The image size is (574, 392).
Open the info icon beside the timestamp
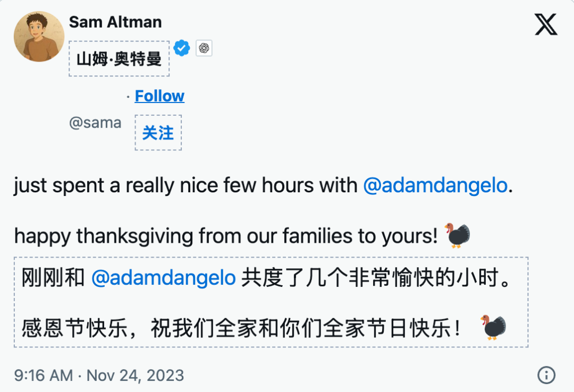coord(546,375)
